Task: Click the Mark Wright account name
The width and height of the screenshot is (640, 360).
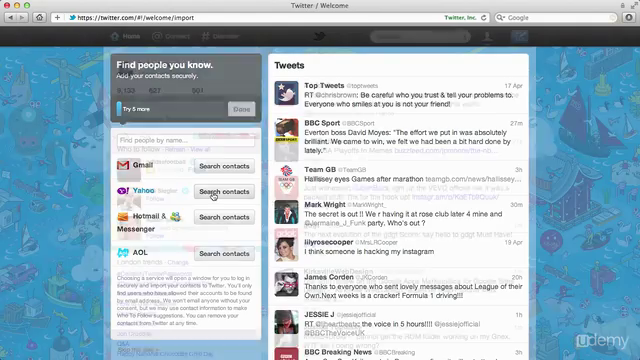Action: coord(325,204)
